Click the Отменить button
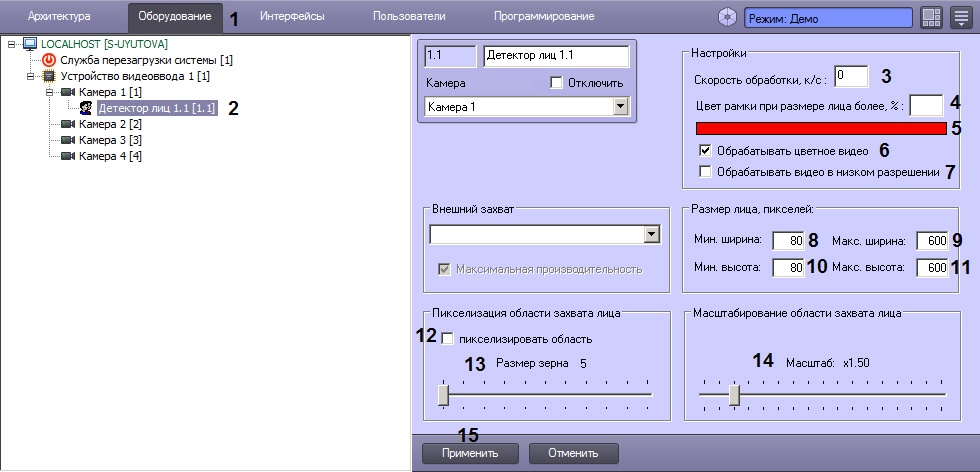The width and height of the screenshot is (980, 472). tap(573, 453)
